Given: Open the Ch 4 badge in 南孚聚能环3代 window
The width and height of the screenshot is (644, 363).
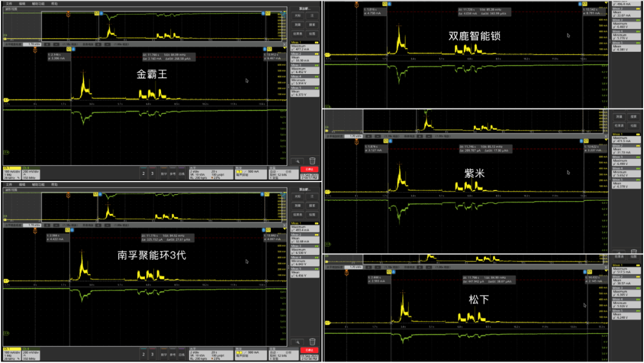Looking at the screenshot, I should pos(31,354).
